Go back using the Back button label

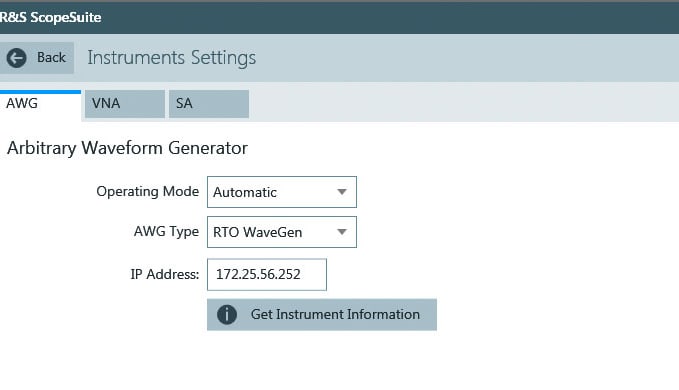click(51, 58)
